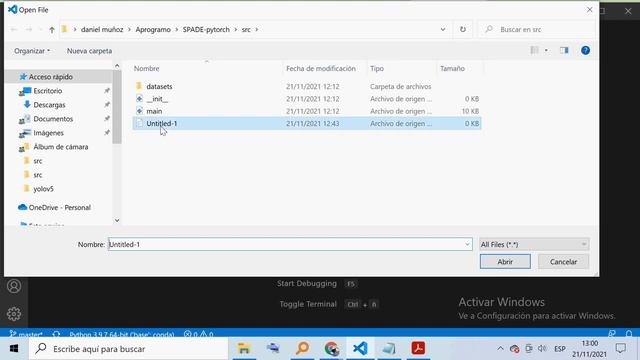Open VS Code Accounts icon
Screen dimensions: 640x360
[x=14, y=286]
